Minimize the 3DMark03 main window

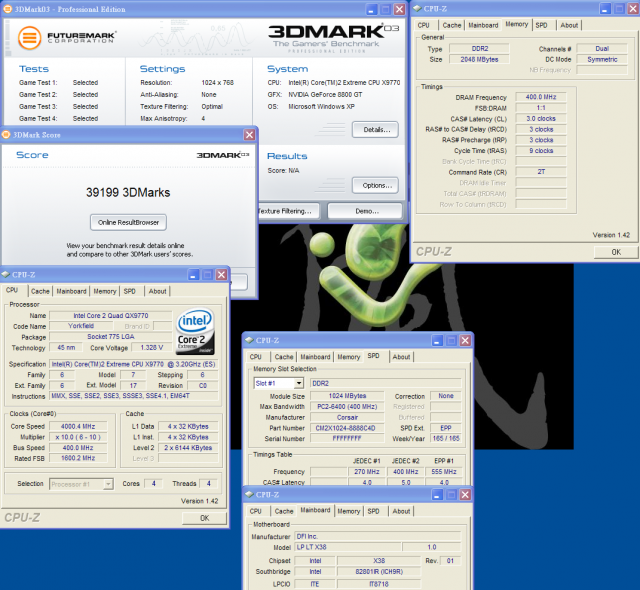click(x=371, y=9)
